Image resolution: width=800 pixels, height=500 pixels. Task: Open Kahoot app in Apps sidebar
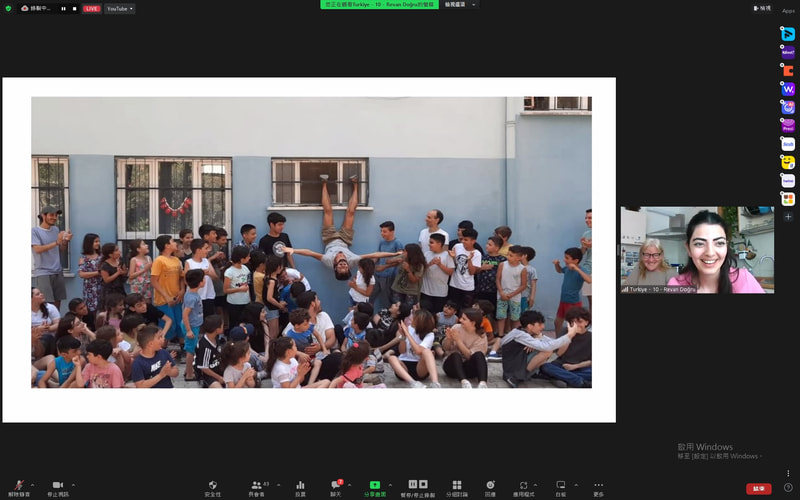(788, 53)
